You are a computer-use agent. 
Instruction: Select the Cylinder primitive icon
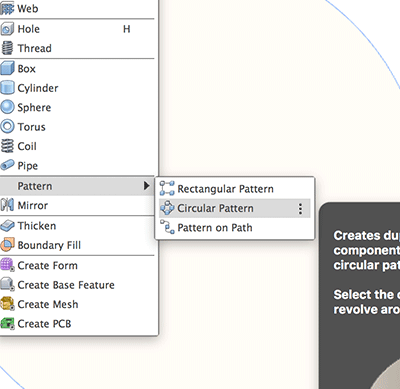(7, 88)
